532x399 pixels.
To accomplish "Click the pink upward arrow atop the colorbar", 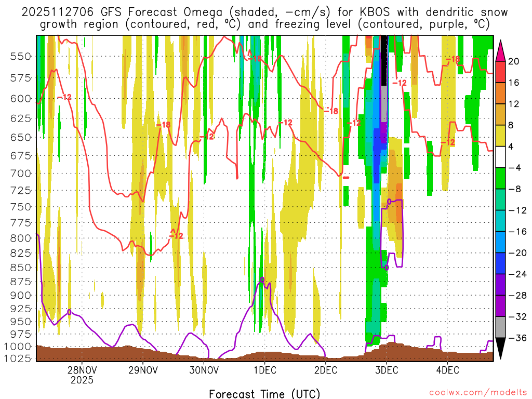I will pos(500,51).
